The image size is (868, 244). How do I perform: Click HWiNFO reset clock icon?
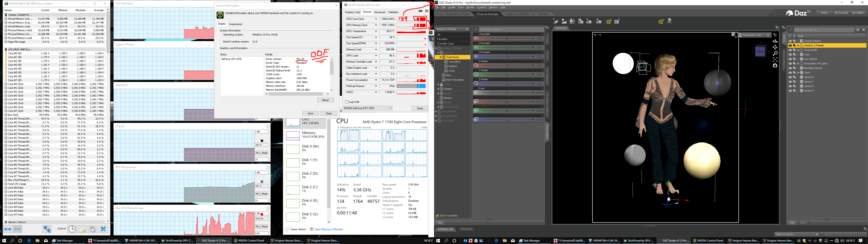point(72,229)
